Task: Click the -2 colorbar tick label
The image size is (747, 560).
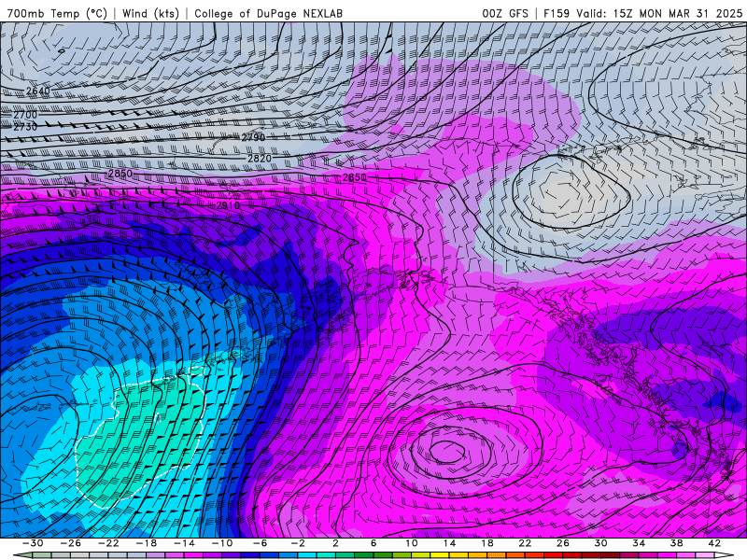Action: pyautogui.click(x=298, y=543)
